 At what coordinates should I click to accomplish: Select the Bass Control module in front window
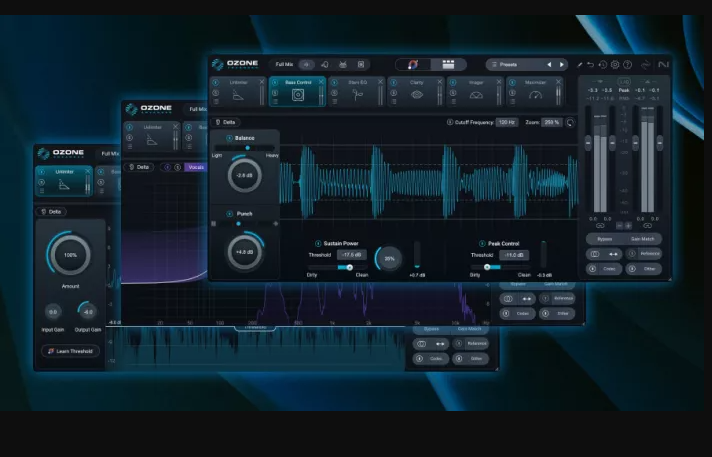coord(297,91)
